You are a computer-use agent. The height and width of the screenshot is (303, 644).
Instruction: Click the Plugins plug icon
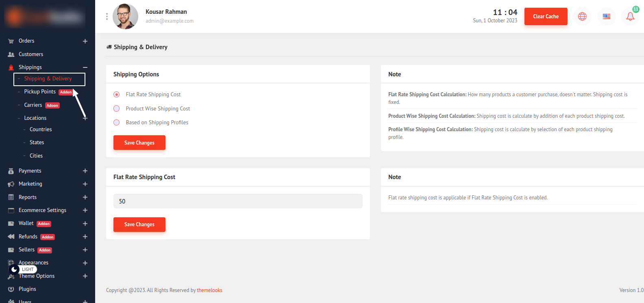click(x=11, y=289)
